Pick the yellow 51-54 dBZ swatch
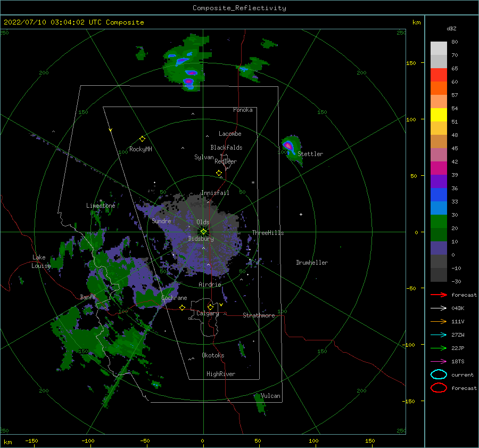 point(439,115)
